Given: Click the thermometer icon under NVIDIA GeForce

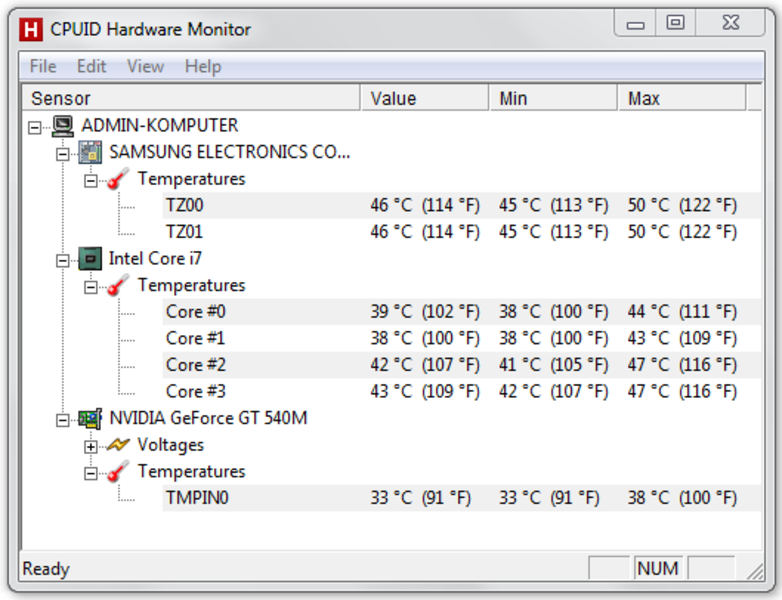Looking at the screenshot, I should (118, 471).
